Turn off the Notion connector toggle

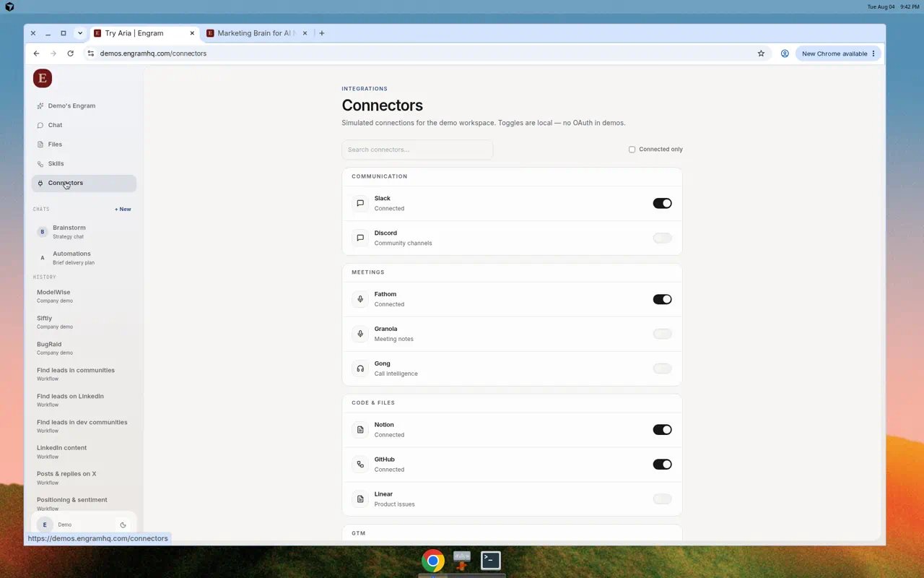point(662,430)
